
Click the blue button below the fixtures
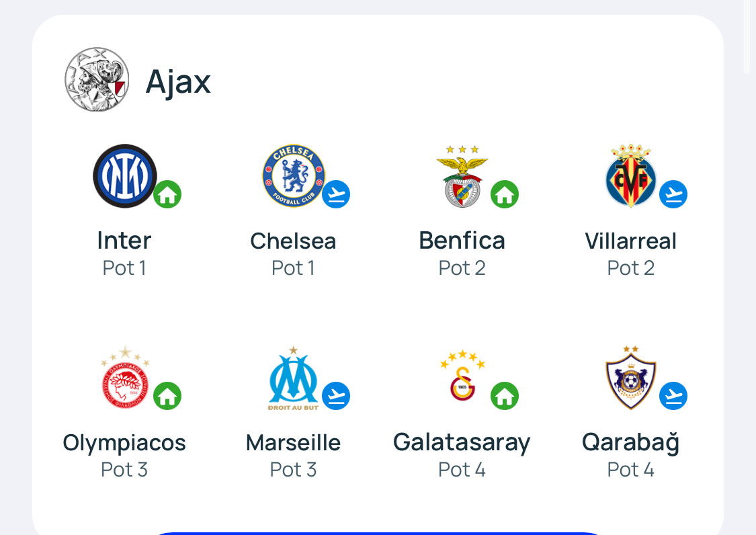378,533
